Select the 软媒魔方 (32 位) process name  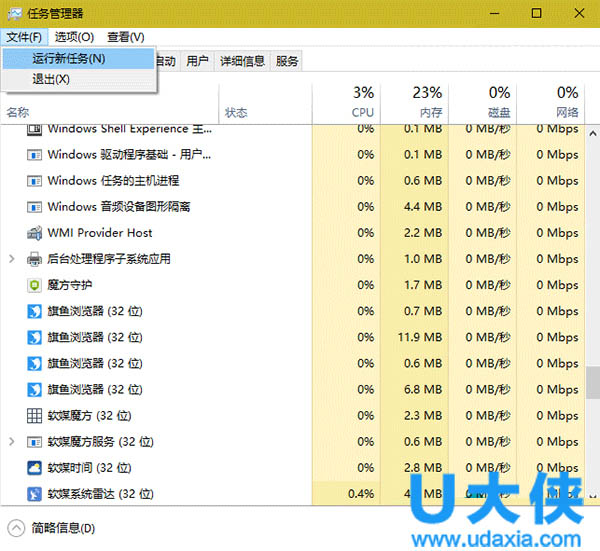pyautogui.click(x=89, y=416)
